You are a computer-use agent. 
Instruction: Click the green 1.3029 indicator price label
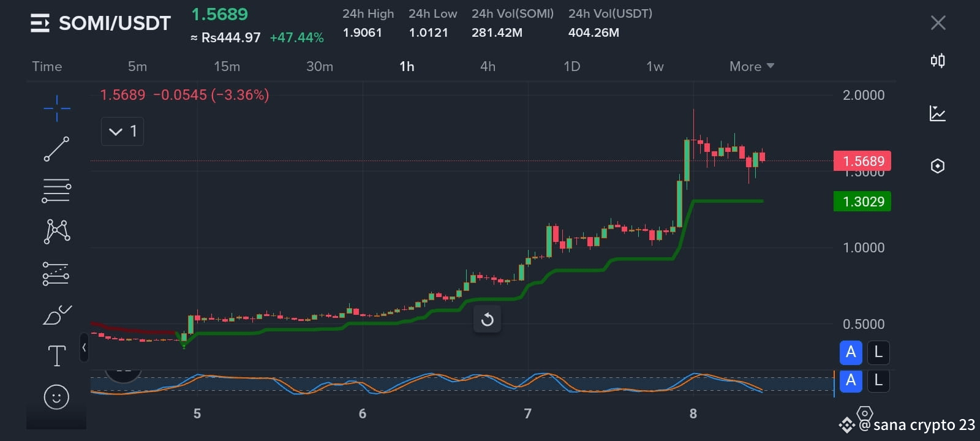[x=862, y=202]
